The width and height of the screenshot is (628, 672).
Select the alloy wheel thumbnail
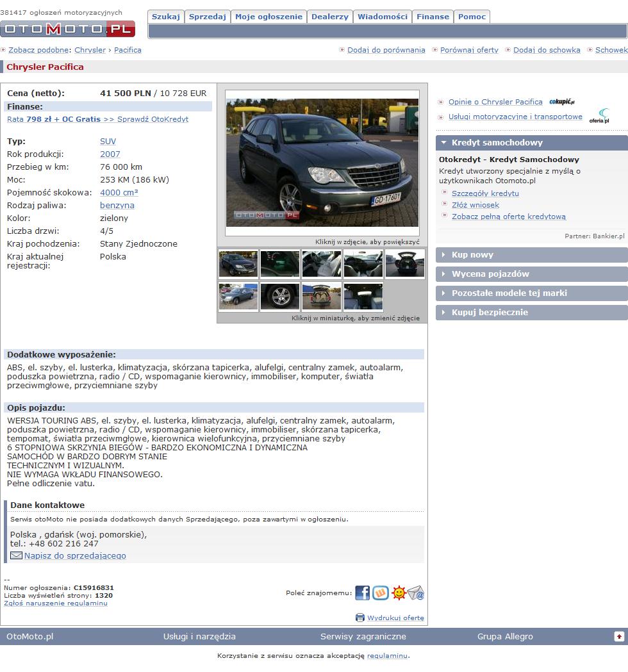click(x=280, y=296)
